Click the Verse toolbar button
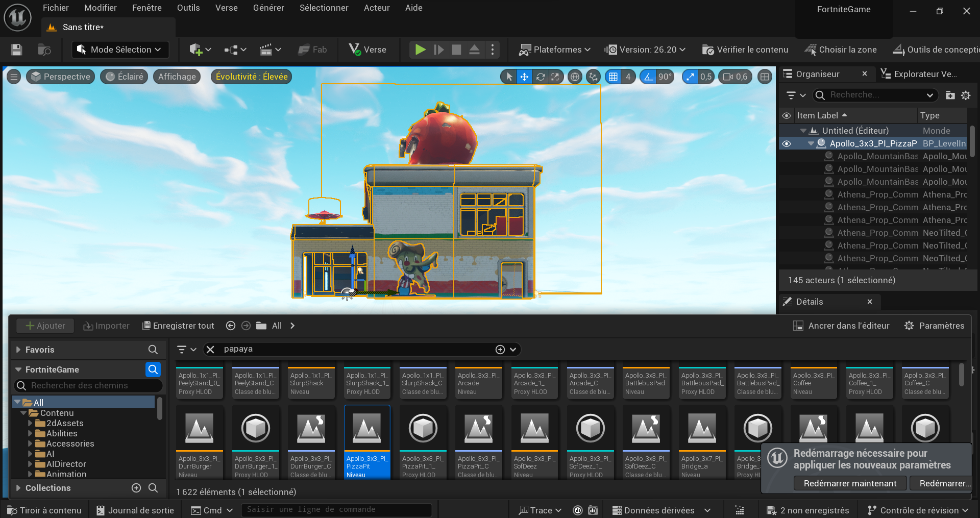Viewport: 980px width, 518px height. click(367, 50)
